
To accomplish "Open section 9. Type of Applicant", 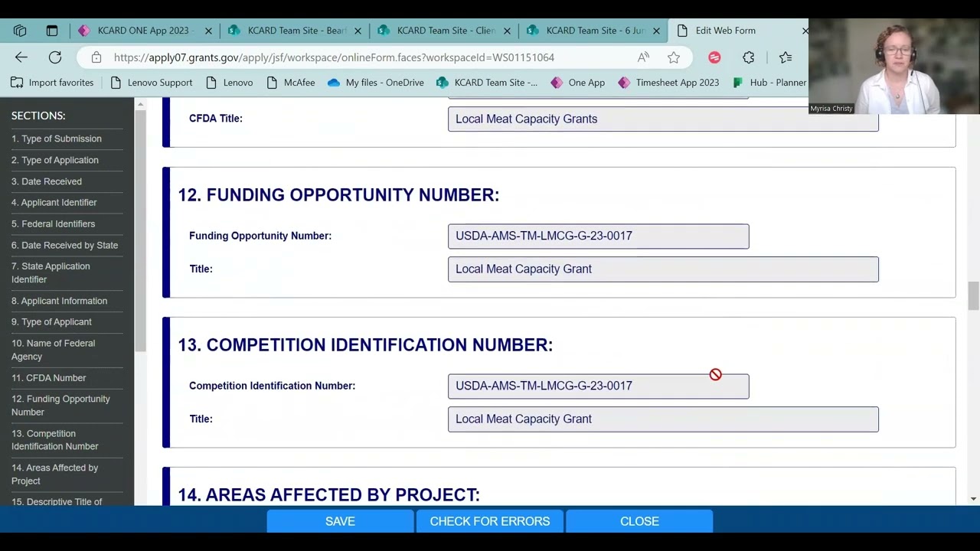I will click(51, 321).
